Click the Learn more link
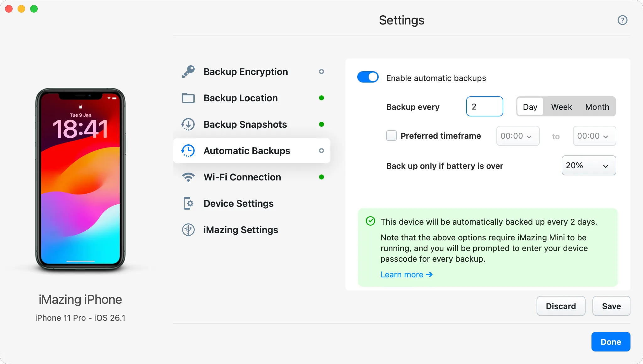The width and height of the screenshot is (643, 364). 402,274
